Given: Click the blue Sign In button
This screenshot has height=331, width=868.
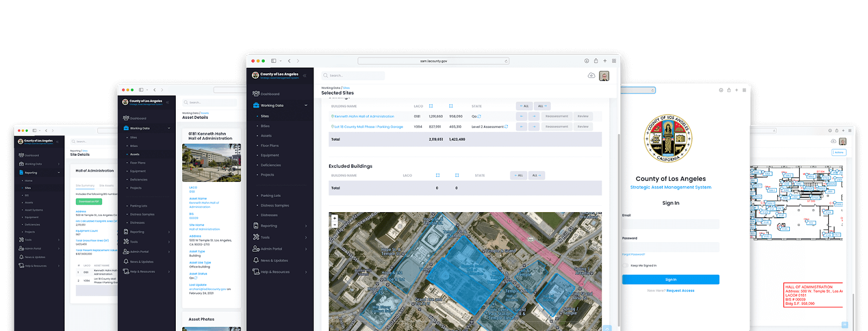Looking at the screenshot, I should tap(671, 279).
